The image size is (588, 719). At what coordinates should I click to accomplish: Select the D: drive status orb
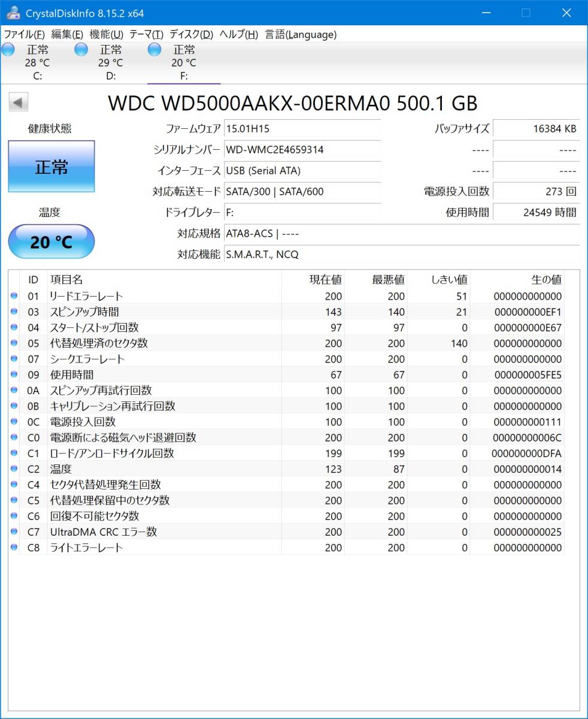tap(81, 50)
